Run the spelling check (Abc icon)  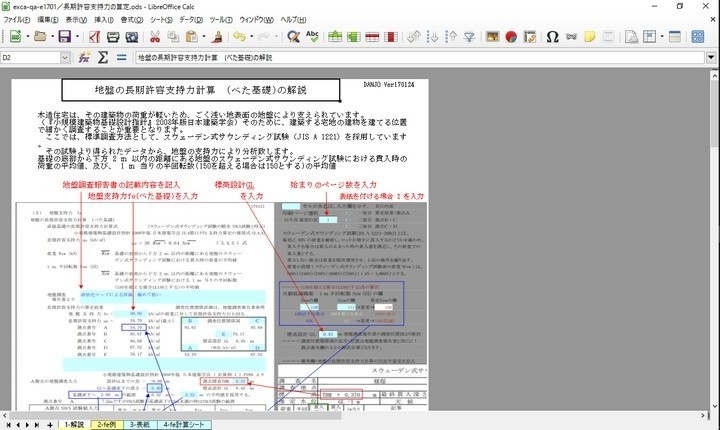(x=312, y=36)
